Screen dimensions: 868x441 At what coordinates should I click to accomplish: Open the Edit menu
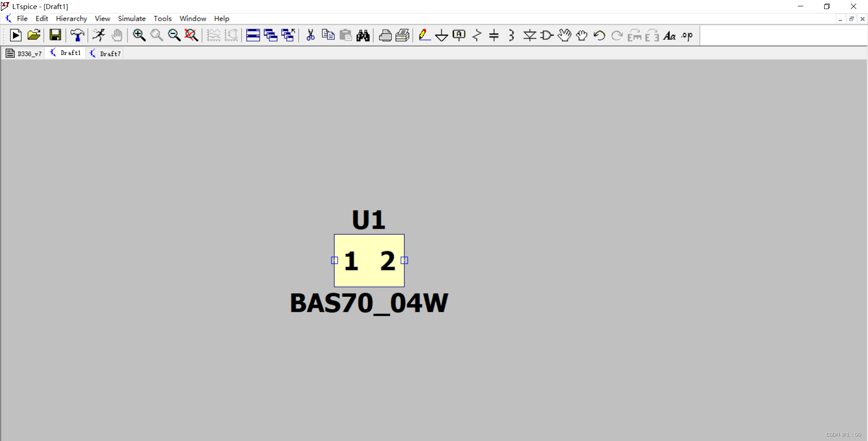pyautogui.click(x=42, y=19)
